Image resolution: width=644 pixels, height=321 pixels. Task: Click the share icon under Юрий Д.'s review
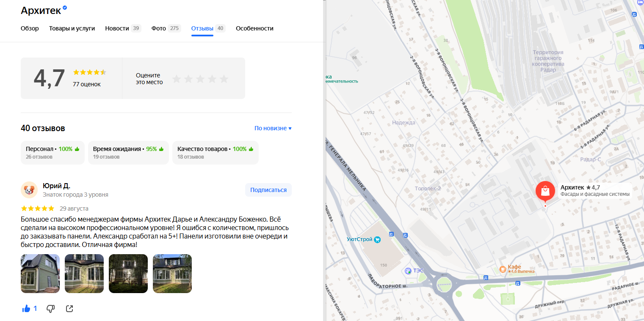click(x=69, y=308)
